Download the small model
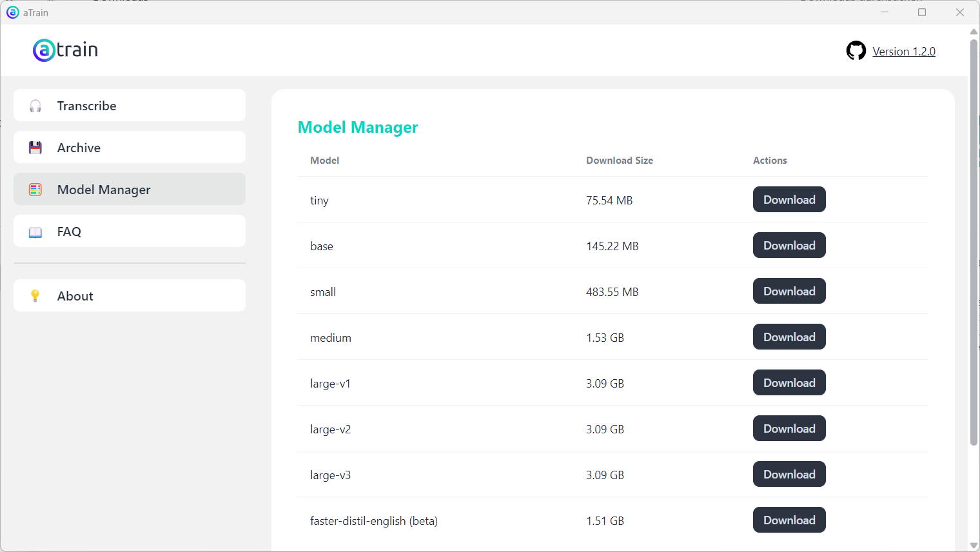The height and width of the screenshot is (552, 980). click(789, 291)
